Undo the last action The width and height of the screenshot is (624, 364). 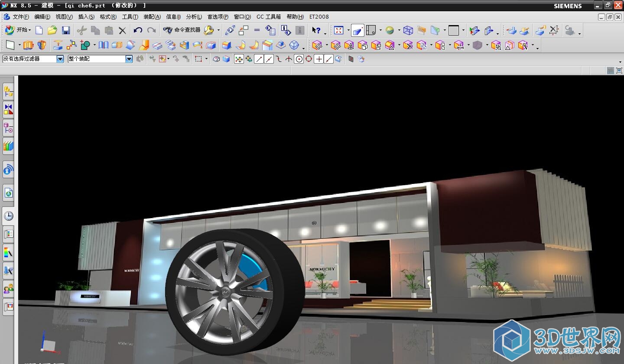(138, 30)
